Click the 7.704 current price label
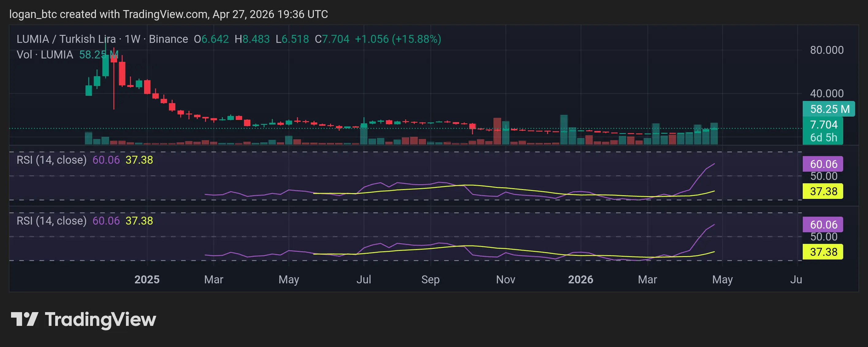Image resolution: width=868 pixels, height=347 pixels. tap(823, 125)
